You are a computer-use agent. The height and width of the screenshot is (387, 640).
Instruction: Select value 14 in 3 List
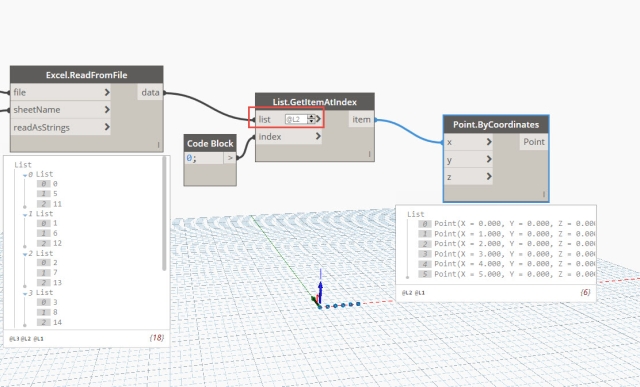click(57, 322)
